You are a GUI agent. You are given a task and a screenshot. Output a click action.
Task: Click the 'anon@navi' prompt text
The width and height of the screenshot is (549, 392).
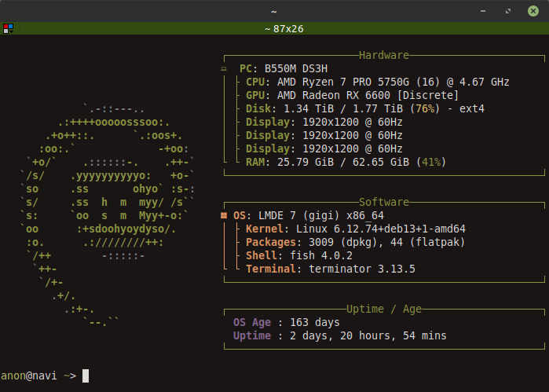(29, 376)
